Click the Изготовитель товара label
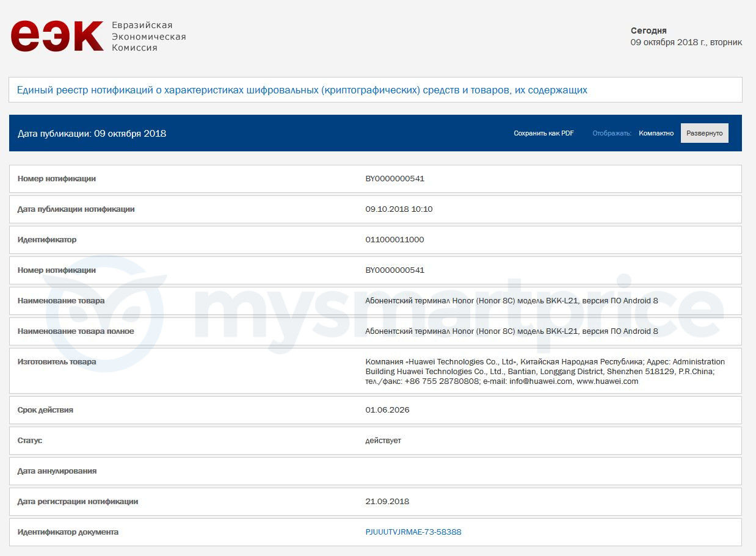 (57, 362)
